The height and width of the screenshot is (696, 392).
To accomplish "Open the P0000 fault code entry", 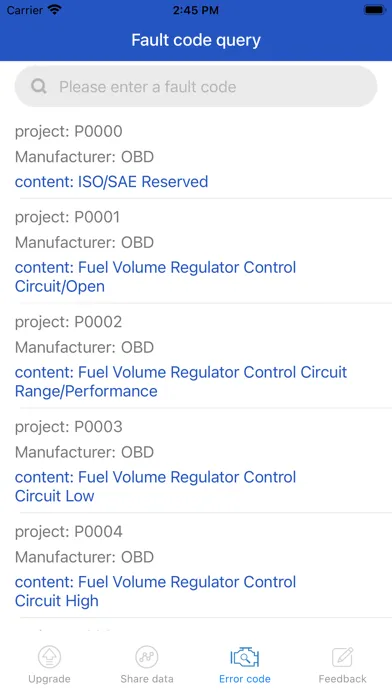I will click(196, 156).
